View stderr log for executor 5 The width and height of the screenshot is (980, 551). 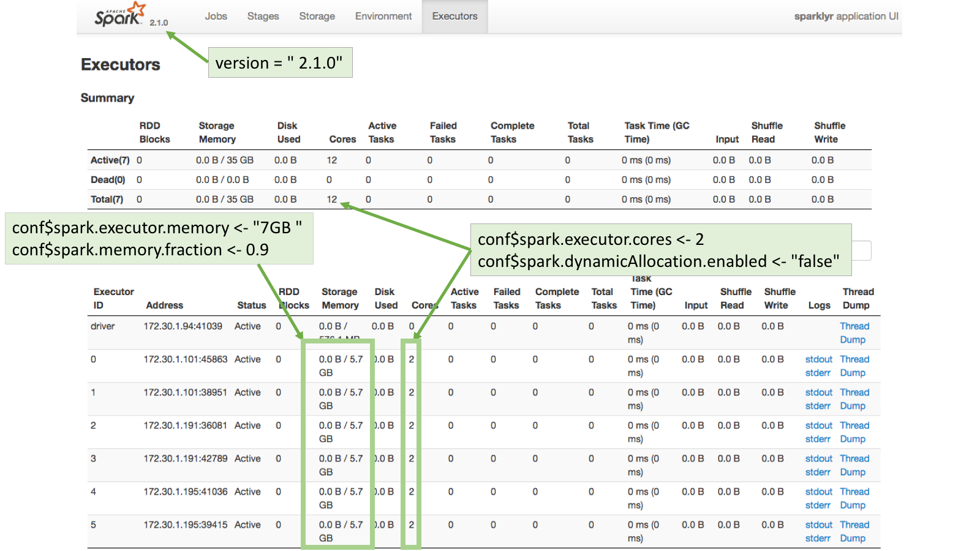818,538
